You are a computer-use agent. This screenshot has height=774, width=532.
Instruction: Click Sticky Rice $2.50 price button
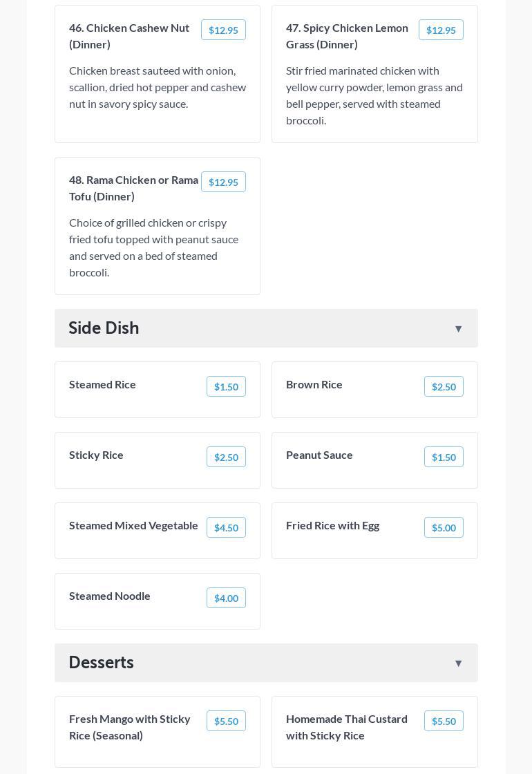226,457
